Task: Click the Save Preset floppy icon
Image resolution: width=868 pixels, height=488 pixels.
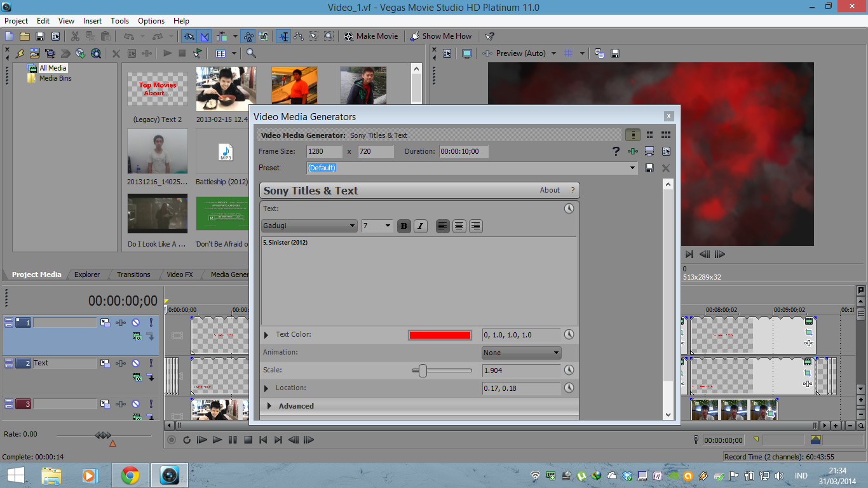Action: click(x=649, y=168)
